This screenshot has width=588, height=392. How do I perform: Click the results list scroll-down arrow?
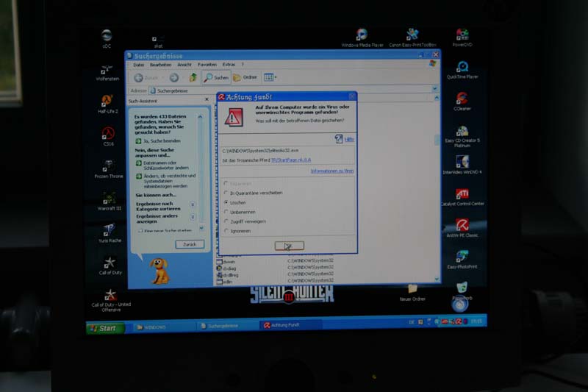coord(437,279)
